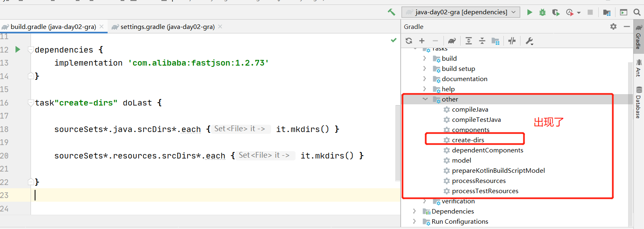This screenshot has height=229, width=644.
Task: Select the verification task group
Action: click(x=458, y=201)
